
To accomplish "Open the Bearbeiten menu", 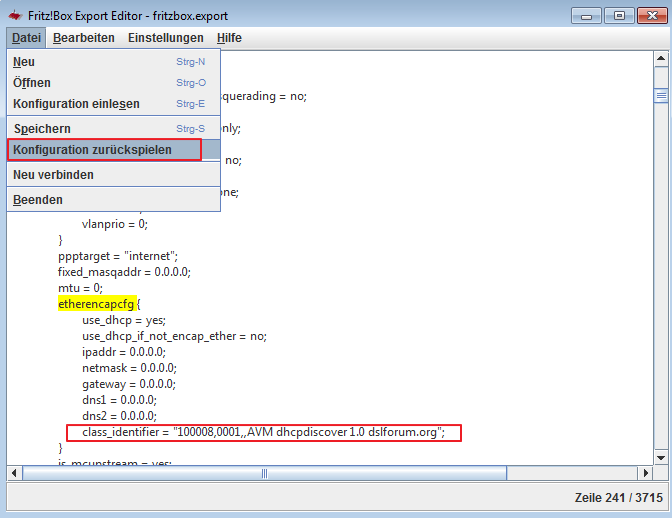I will pyautogui.click(x=84, y=38).
